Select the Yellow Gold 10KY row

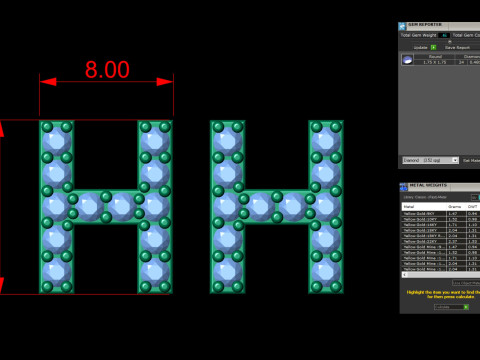[441, 219]
